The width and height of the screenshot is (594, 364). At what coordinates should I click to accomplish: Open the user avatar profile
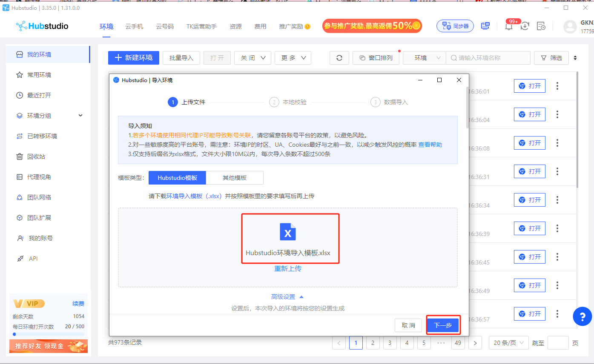pos(570,26)
